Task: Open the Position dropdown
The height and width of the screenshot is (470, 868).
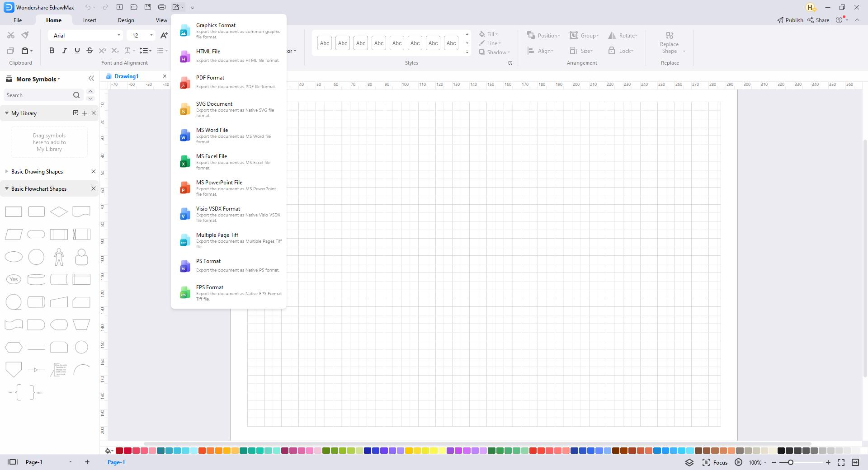Action: (x=544, y=35)
